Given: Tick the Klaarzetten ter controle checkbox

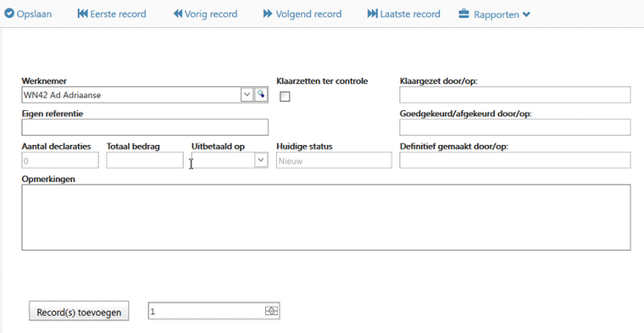Looking at the screenshot, I should tap(285, 97).
